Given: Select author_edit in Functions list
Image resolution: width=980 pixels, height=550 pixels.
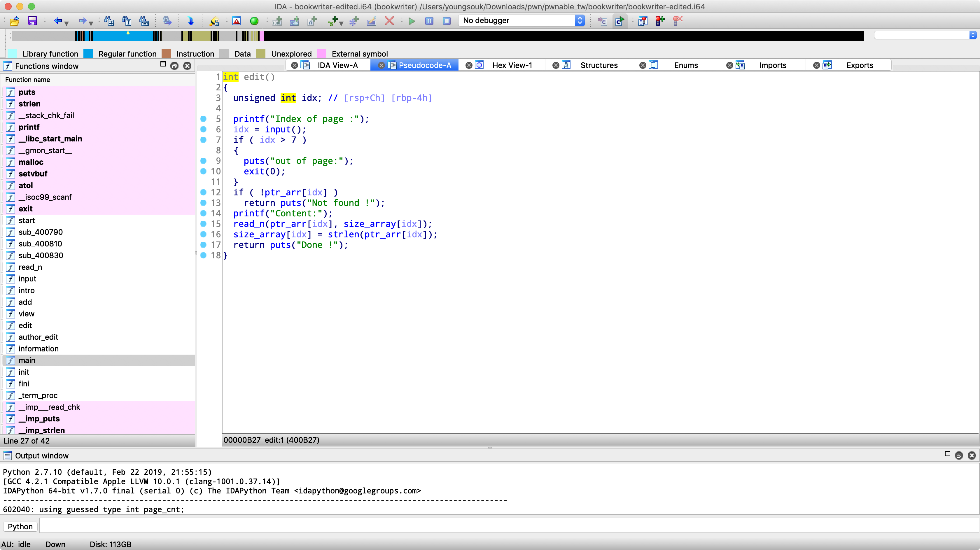Looking at the screenshot, I should coord(38,337).
